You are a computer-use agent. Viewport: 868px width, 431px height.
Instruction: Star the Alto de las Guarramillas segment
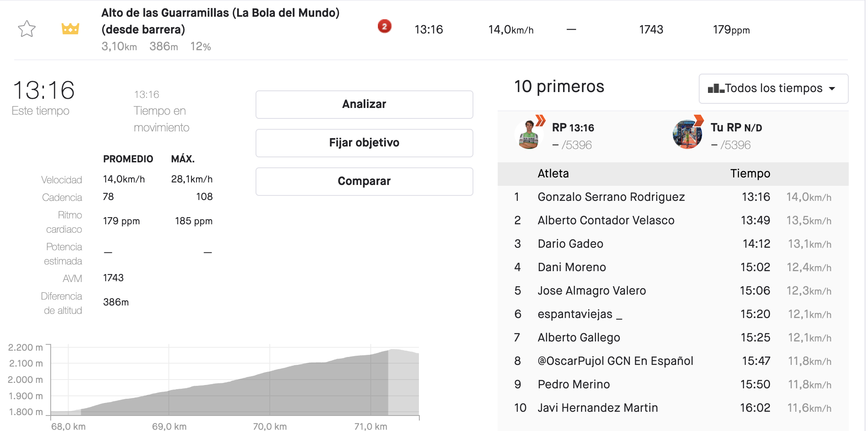27,29
